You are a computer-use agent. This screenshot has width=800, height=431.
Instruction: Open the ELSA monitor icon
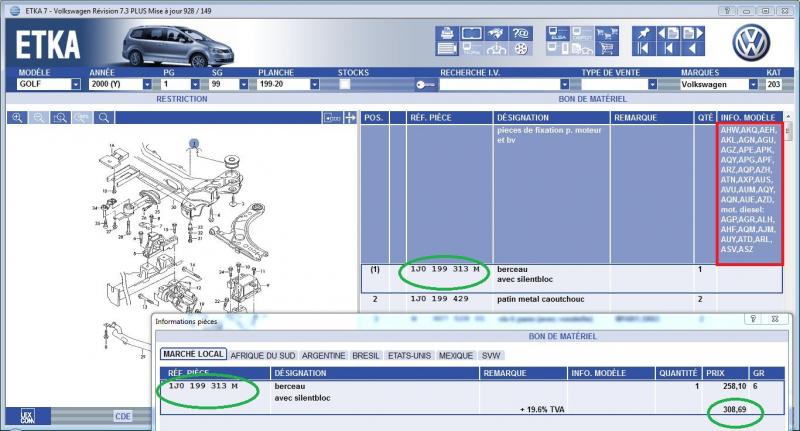(x=557, y=34)
